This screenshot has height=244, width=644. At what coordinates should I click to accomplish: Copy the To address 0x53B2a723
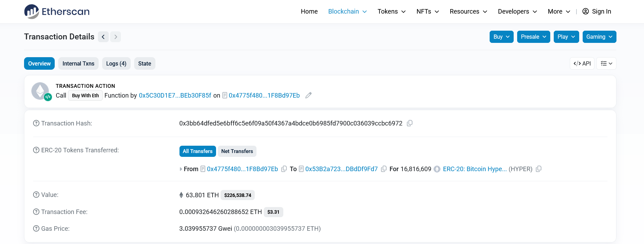(x=384, y=169)
